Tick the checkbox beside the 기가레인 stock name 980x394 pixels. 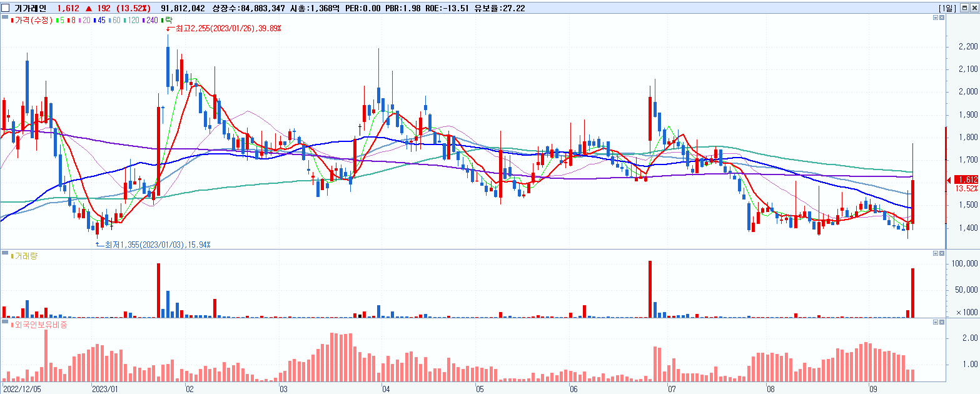[6, 8]
